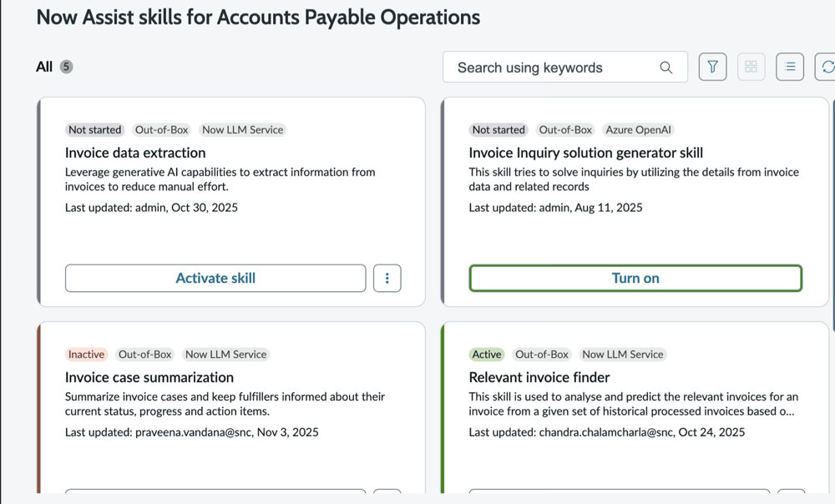Screen dimensions: 835x504
Task: Click the Azure OpenAI tag
Action: click(x=639, y=130)
